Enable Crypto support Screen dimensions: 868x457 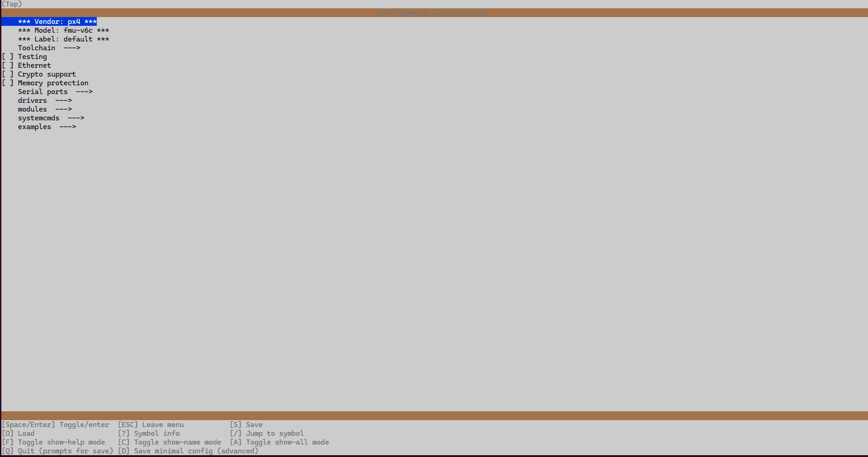(x=47, y=74)
